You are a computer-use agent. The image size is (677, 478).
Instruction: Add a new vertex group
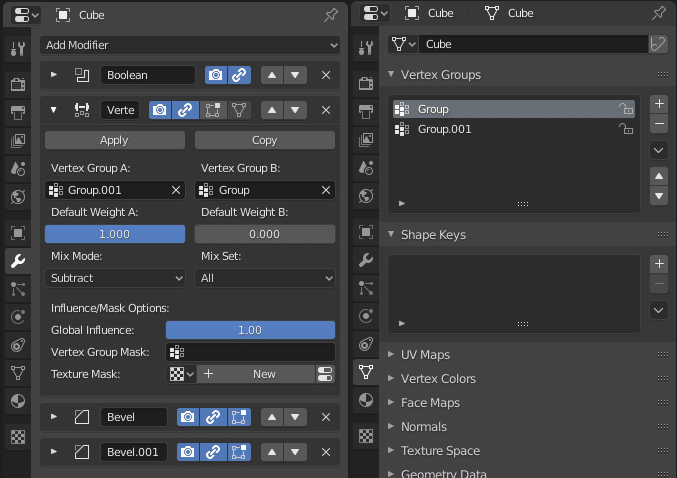(658, 103)
